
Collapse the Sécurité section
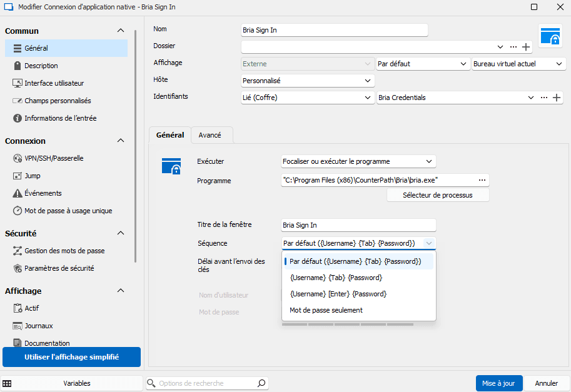[x=121, y=233]
